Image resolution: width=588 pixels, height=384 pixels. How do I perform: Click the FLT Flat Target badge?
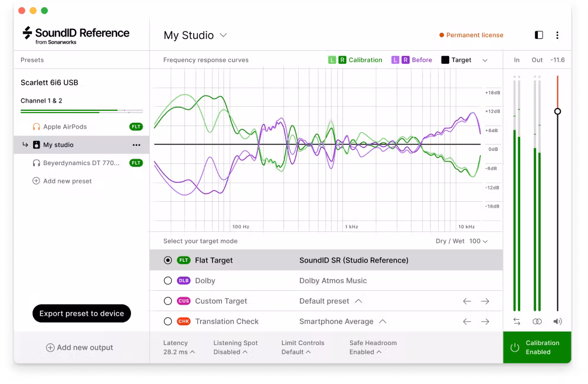(184, 260)
